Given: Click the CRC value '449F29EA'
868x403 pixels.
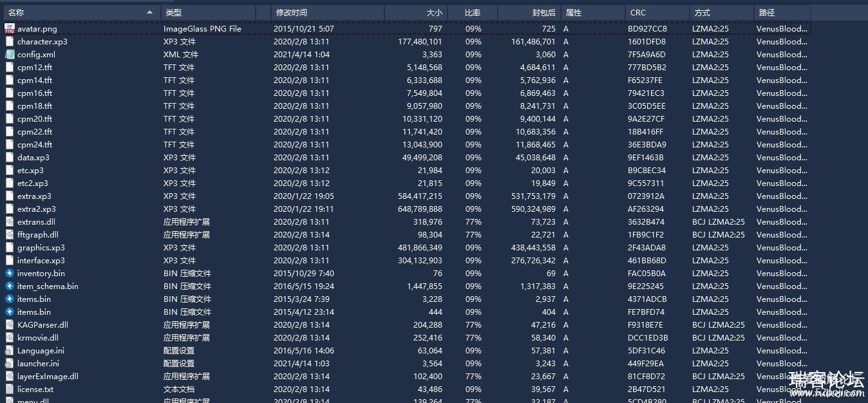Looking at the screenshot, I should point(646,363).
